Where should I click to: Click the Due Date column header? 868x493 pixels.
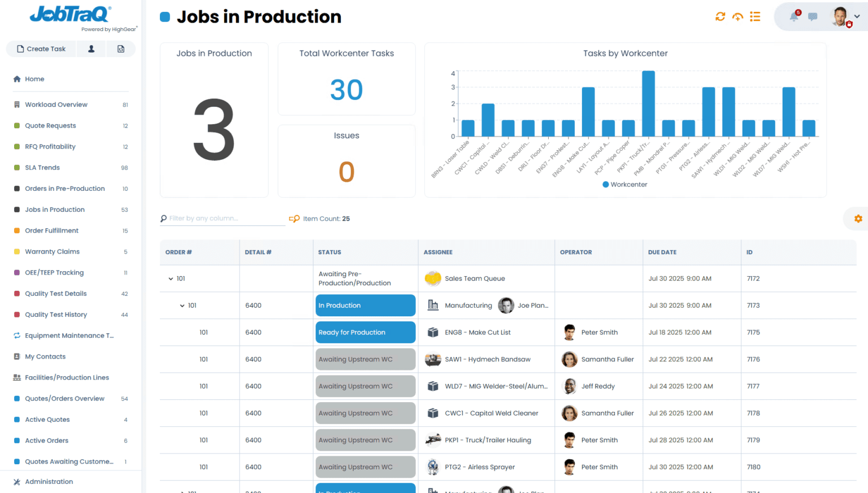click(x=662, y=252)
